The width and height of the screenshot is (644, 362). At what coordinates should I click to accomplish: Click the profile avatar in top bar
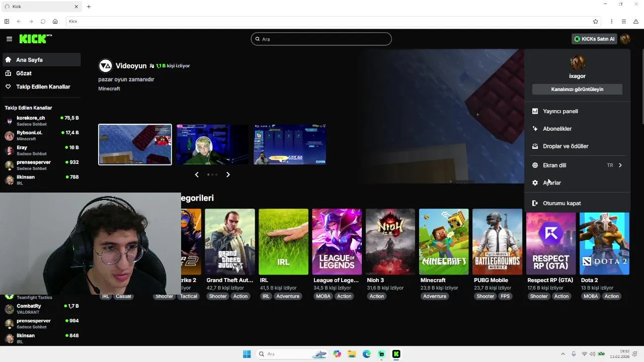(x=625, y=39)
